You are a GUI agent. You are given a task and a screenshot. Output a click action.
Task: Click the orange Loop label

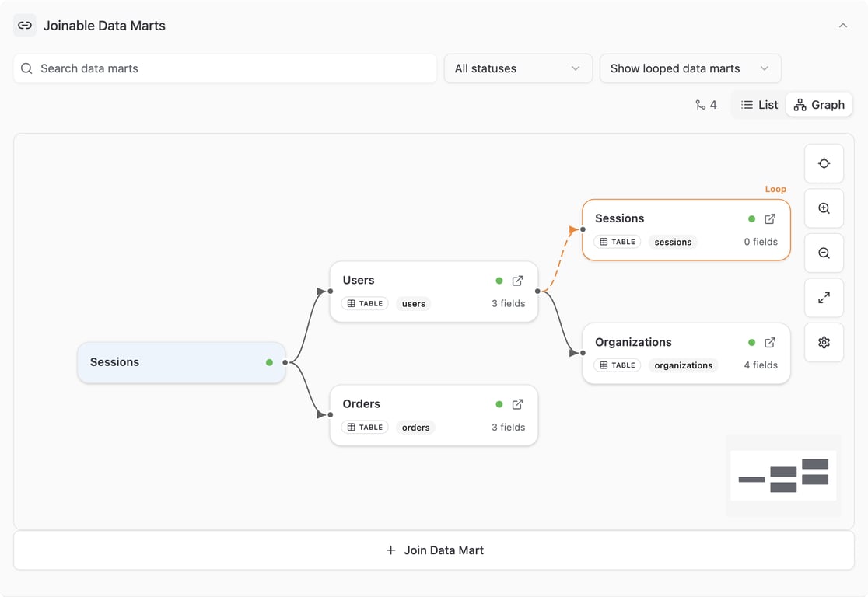[775, 189]
